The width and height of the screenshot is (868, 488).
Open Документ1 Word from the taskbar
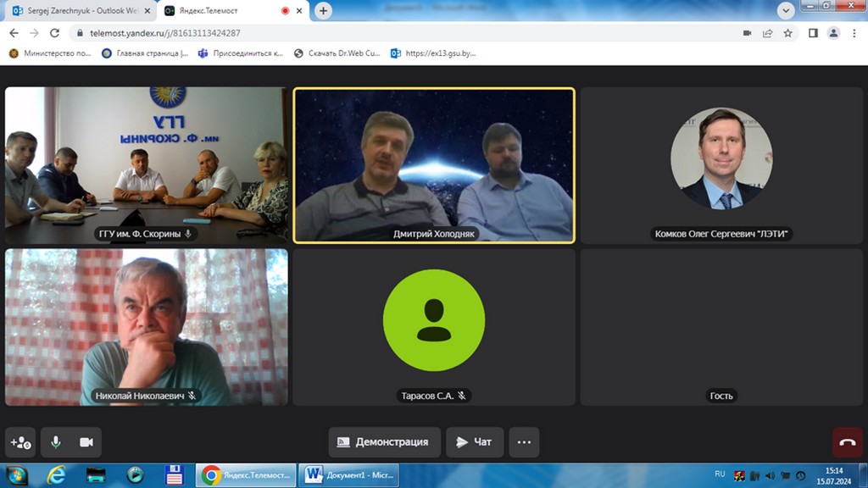click(349, 475)
